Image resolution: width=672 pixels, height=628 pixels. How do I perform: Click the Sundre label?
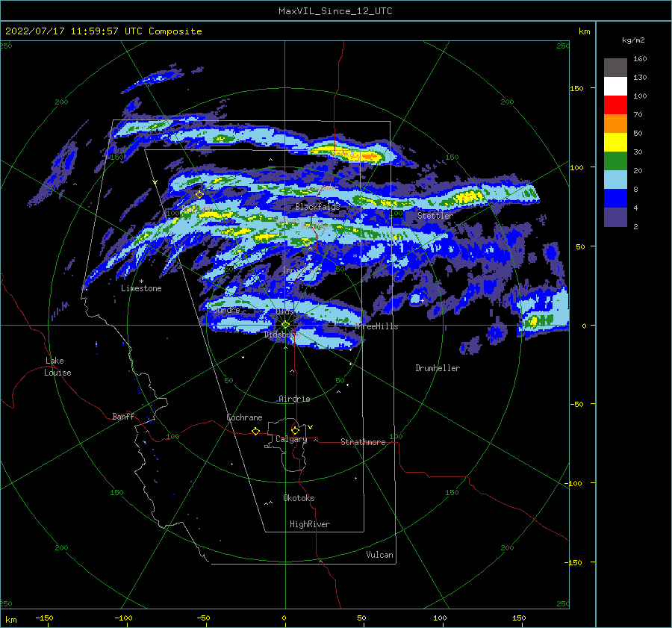click(227, 311)
